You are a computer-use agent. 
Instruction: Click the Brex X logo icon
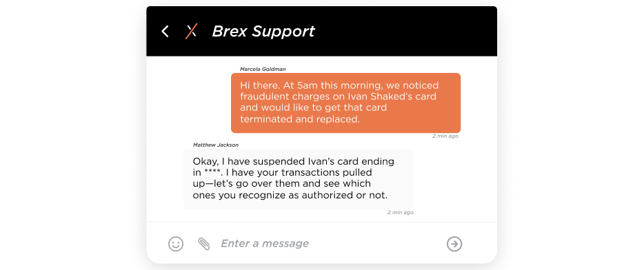(191, 31)
